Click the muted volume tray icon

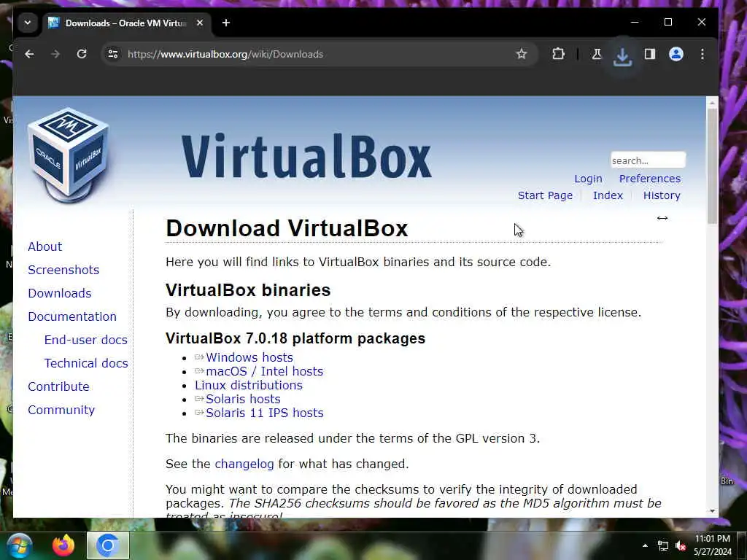coord(681,545)
